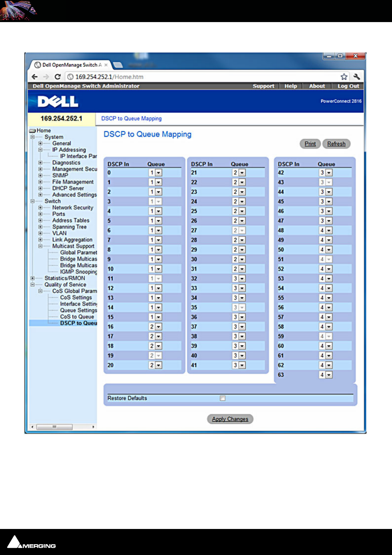Click the Dell logo
Screen dimensions: 392x555
click(58, 102)
